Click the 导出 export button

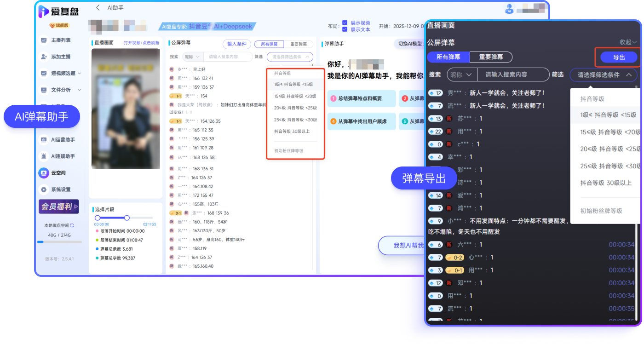(619, 57)
